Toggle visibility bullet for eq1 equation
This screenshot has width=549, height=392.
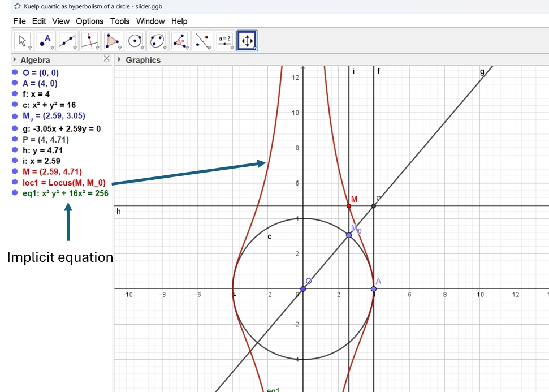pos(15,193)
